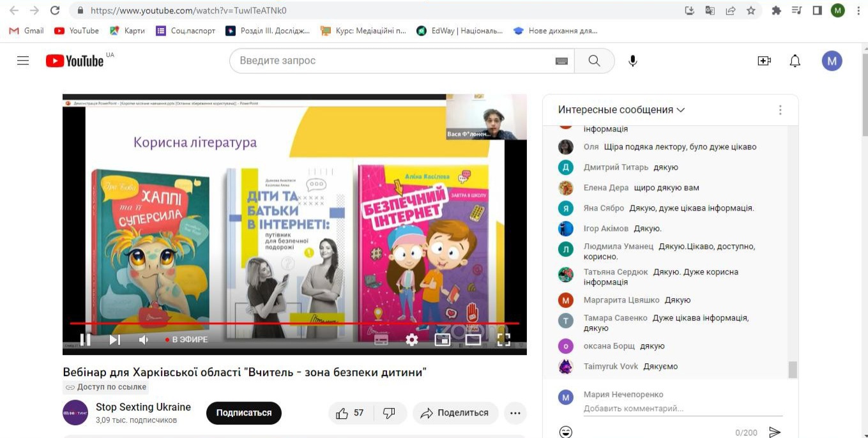Enter fullscreen video mode

pos(504,340)
